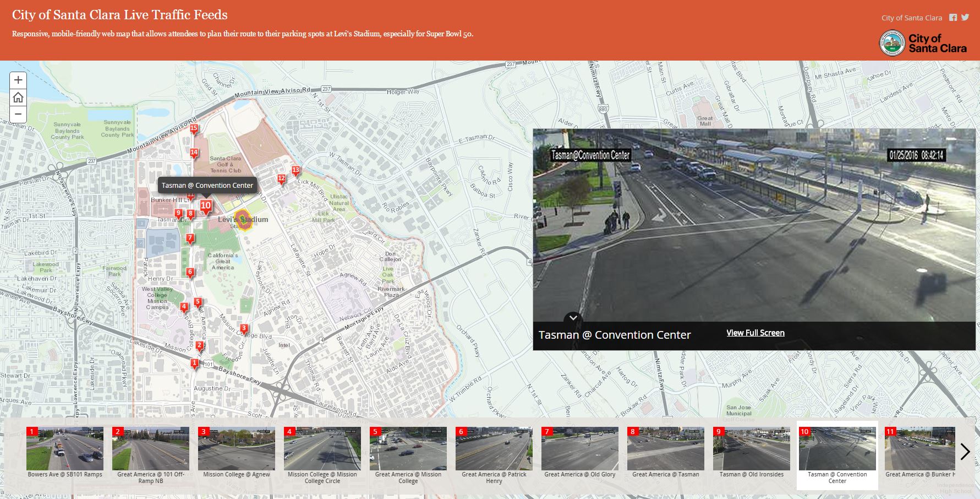Click the Great Mall map label

pyautogui.click(x=705, y=121)
